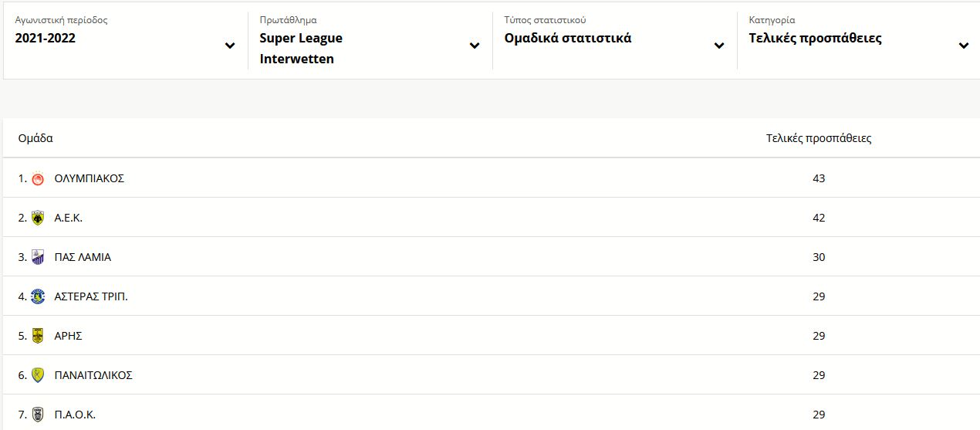This screenshot has width=980, height=430.
Task: Click the A.E.K. team crest icon
Action: [38, 218]
